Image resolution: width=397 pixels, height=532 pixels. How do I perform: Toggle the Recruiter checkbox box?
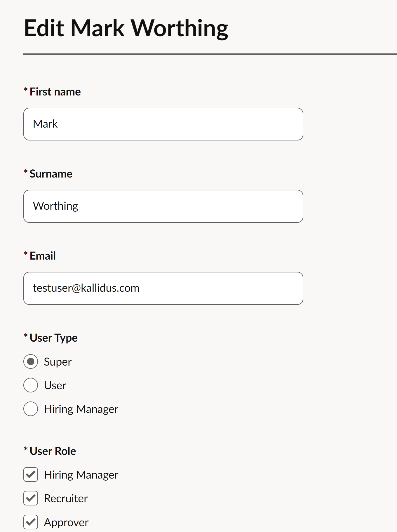coord(31,498)
